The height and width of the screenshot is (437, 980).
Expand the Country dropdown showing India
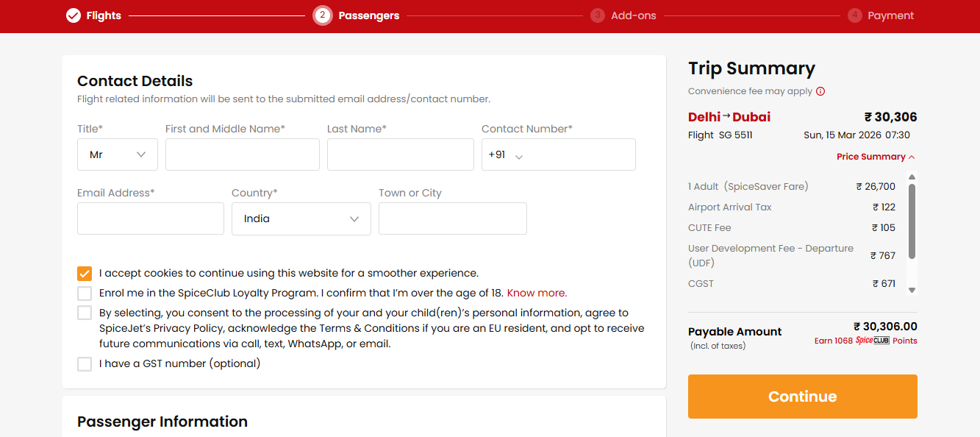pos(301,219)
